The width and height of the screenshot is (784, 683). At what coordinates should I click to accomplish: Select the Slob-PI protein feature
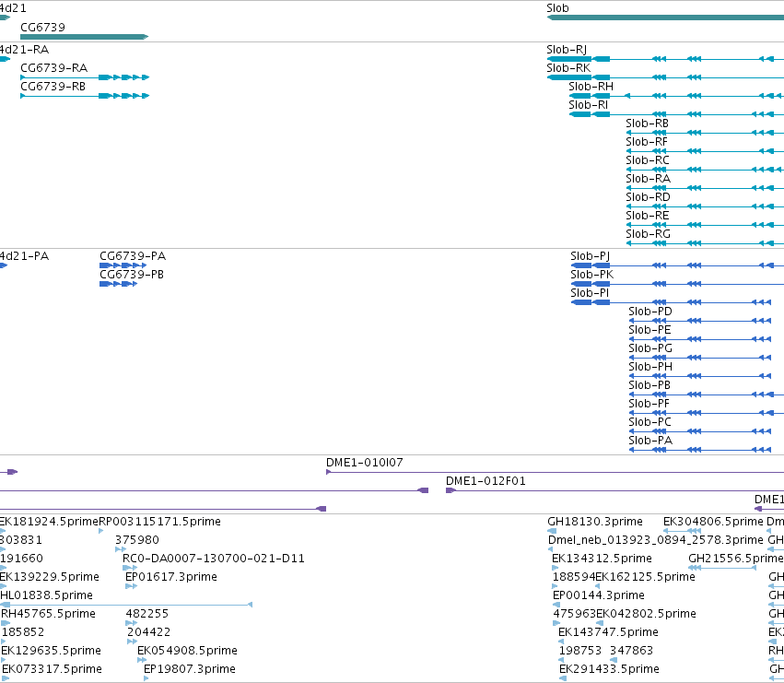[x=590, y=293]
